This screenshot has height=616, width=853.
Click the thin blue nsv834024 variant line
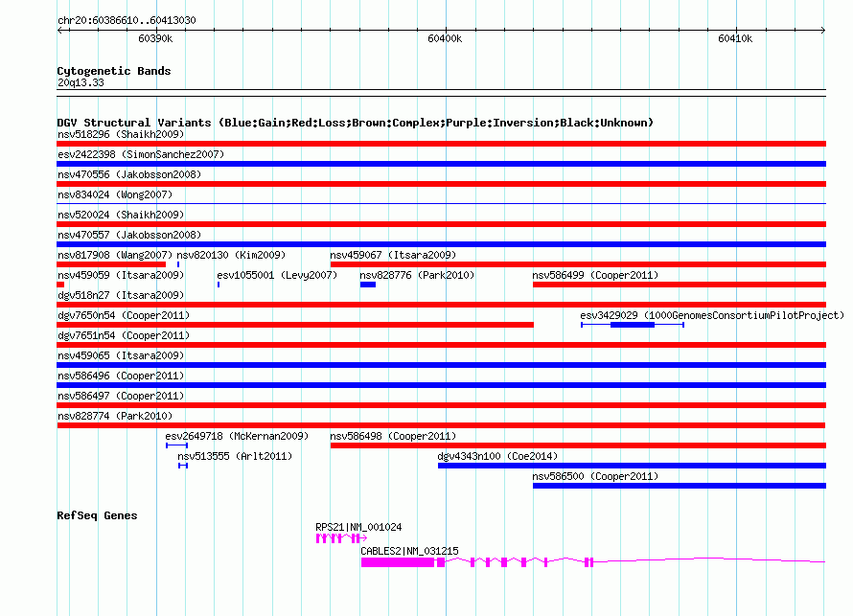[x=441, y=204]
